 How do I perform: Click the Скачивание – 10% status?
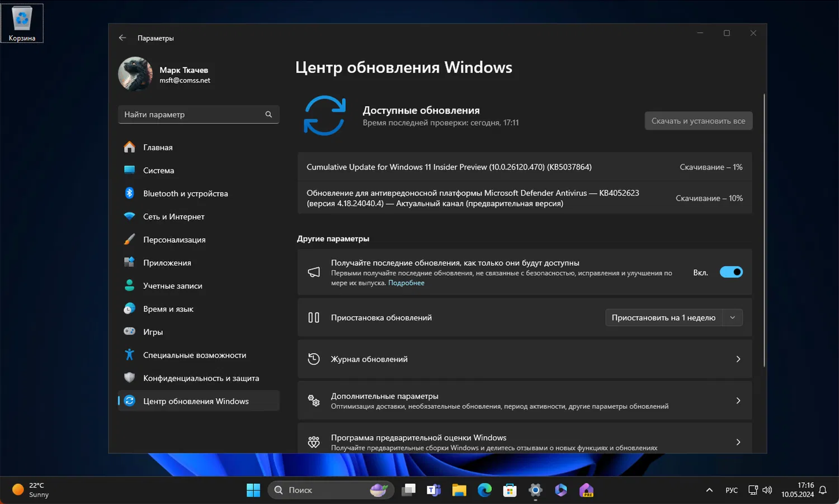click(709, 198)
